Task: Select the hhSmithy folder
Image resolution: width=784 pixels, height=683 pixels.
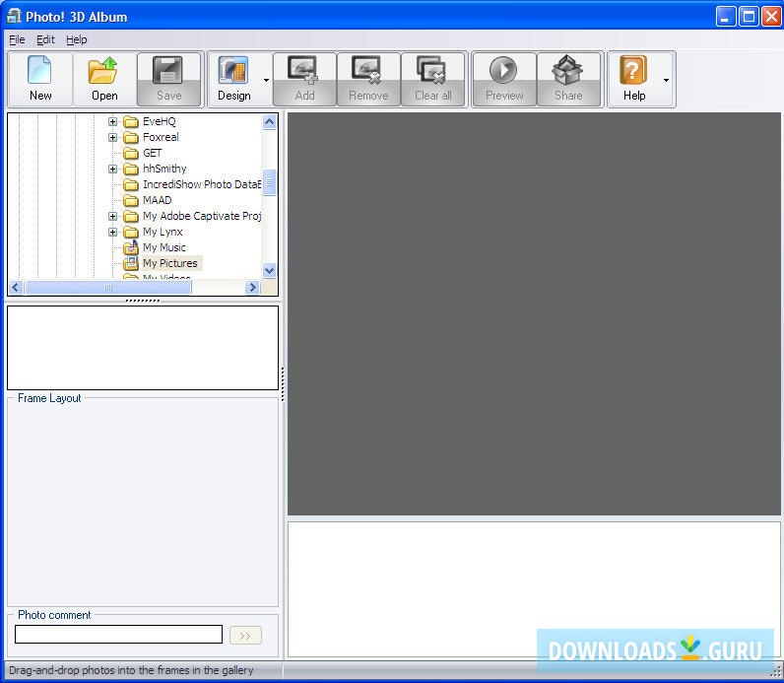Action: (x=164, y=169)
